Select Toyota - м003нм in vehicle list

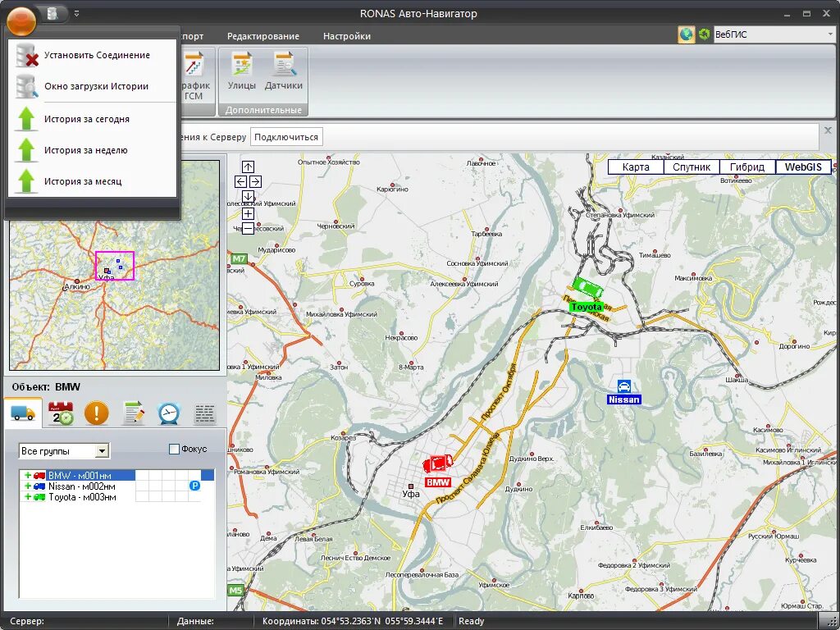point(82,496)
